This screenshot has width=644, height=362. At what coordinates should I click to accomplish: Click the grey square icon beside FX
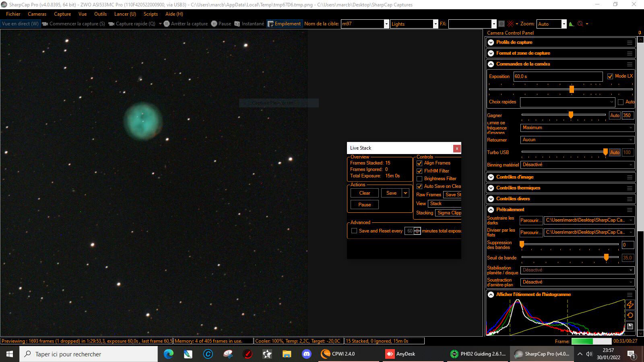[x=502, y=24]
